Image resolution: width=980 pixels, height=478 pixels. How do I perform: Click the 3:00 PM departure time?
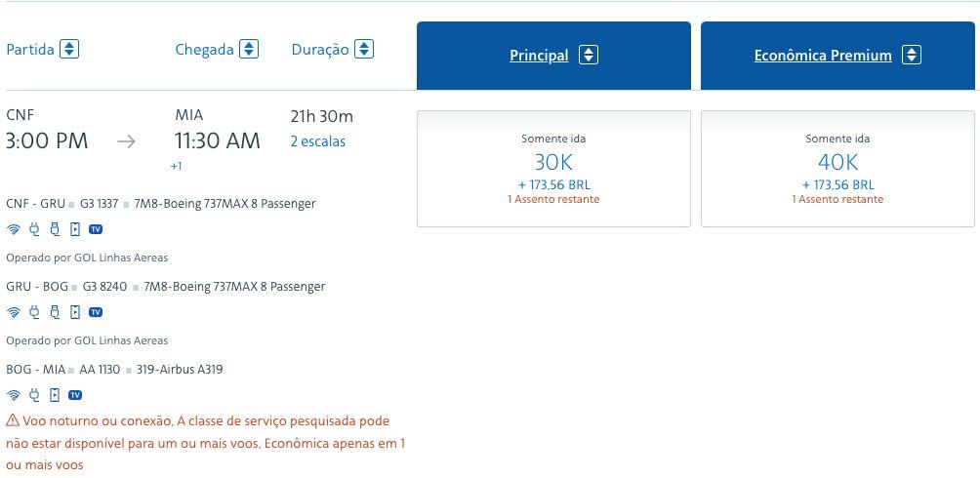pyautogui.click(x=47, y=141)
